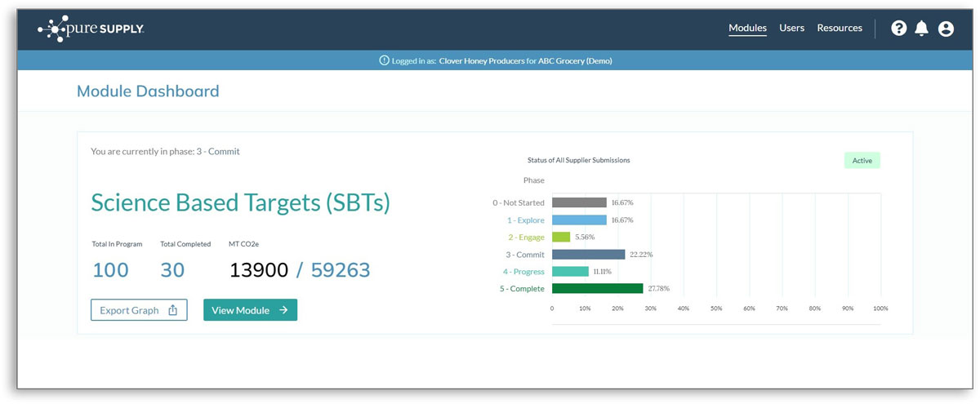Click the info icon beside Logged in as
This screenshot has height=404, width=980.
384,60
